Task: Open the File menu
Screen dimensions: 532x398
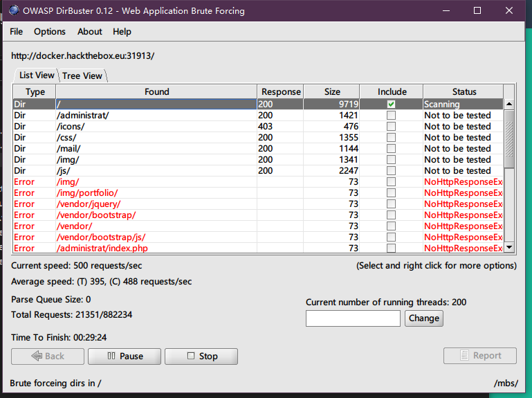Action: pyautogui.click(x=16, y=32)
